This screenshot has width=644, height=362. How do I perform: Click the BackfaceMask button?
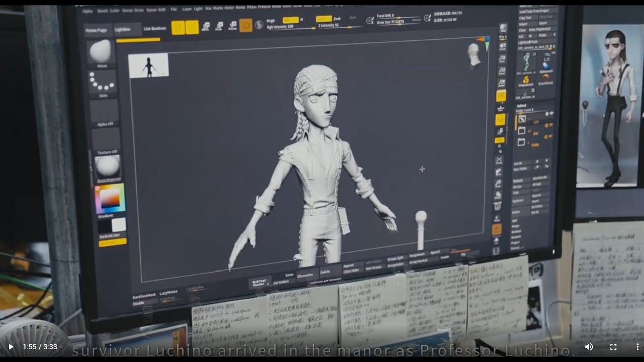point(144,297)
